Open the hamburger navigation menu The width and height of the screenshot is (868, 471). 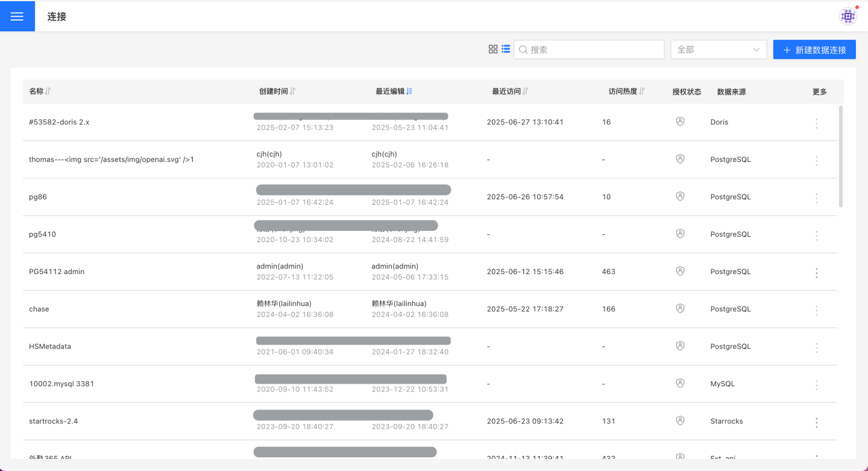pos(17,16)
